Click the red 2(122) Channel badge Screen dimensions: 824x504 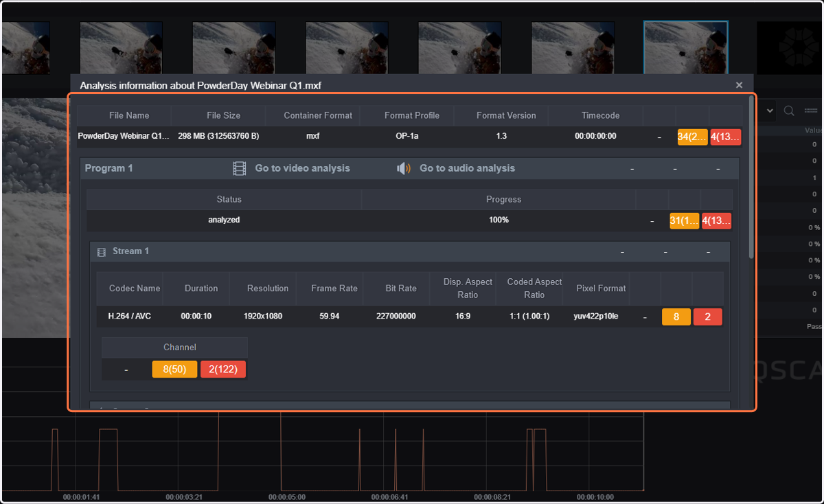(x=223, y=369)
